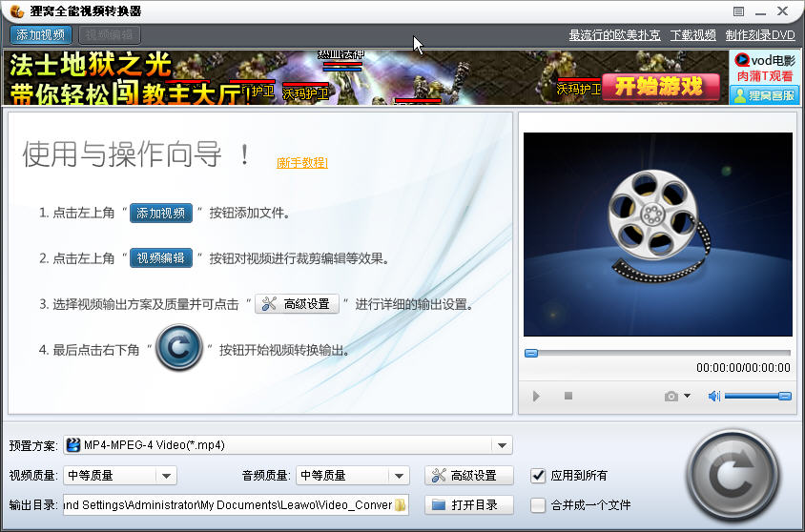Image resolution: width=805 pixels, height=532 pixels.
Task: Click the film reel preview area
Action: pyautogui.click(x=658, y=235)
